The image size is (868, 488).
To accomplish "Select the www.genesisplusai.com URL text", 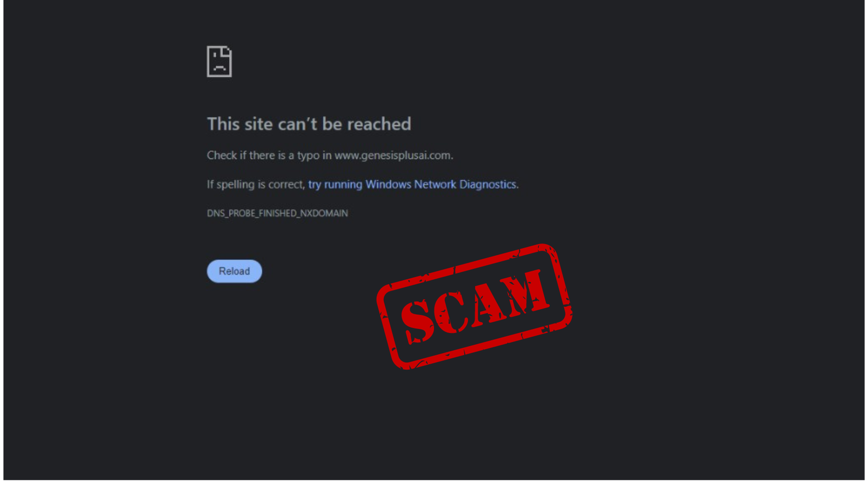I will click(393, 155).
